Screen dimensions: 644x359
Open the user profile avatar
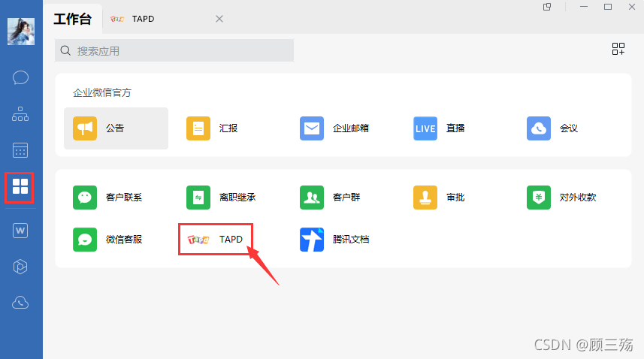point(21,32)
